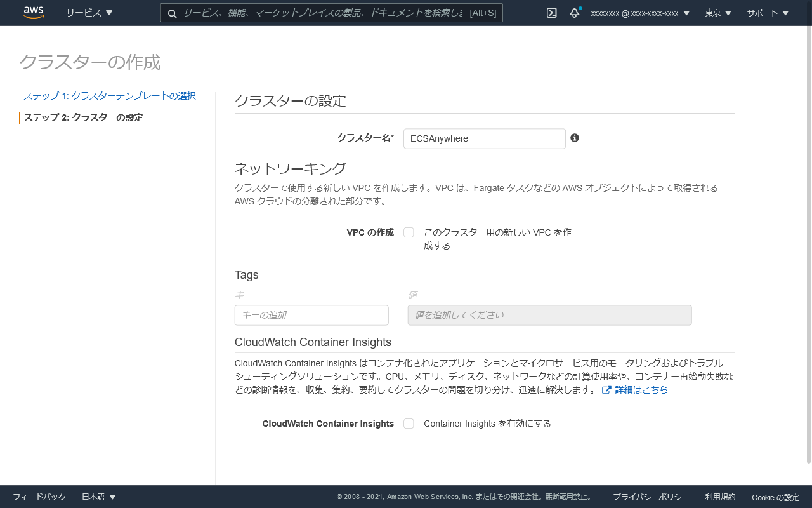
Task: Click the info icon beside cluster name
Action: [x=575, y=138]
